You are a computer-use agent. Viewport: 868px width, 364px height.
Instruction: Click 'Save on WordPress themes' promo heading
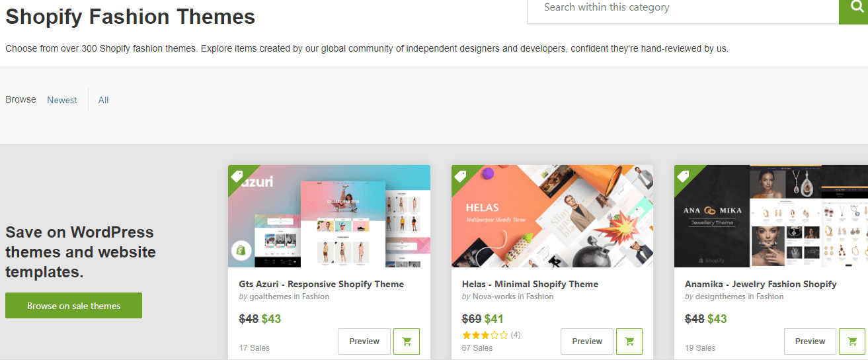pos(81,252)
